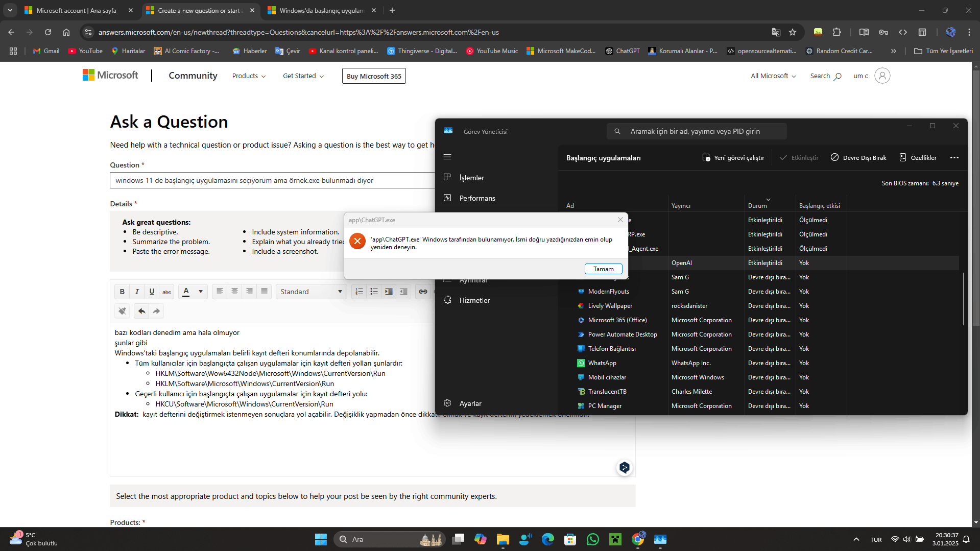The image size is (980, 551).
Task: Apply strikethrough (abc) formatting
Action: 166,292
